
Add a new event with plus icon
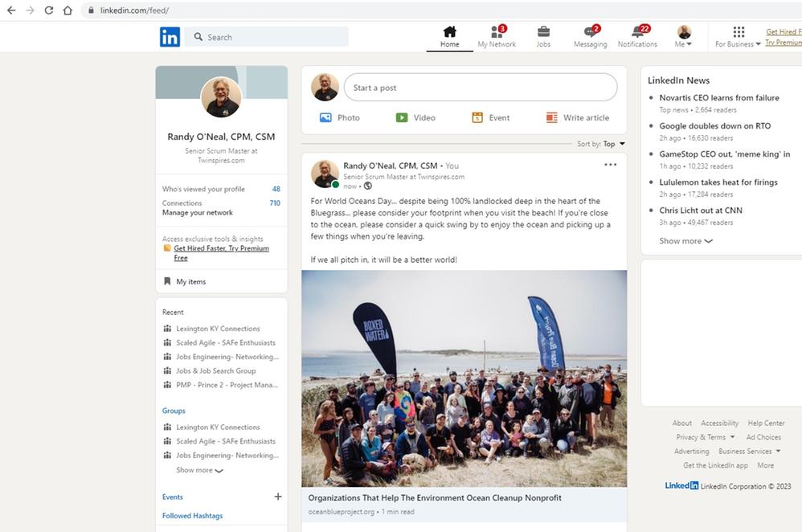pyautogui.click(x=278, y=496)
